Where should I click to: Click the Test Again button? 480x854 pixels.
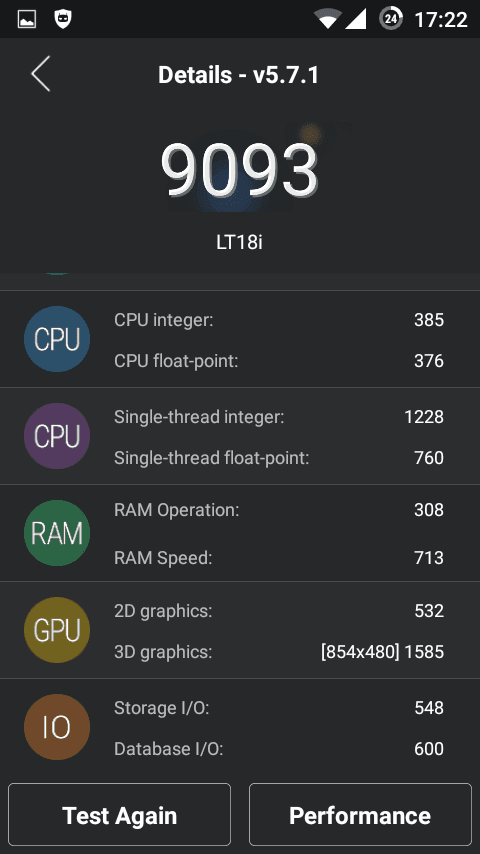[119, 815]
